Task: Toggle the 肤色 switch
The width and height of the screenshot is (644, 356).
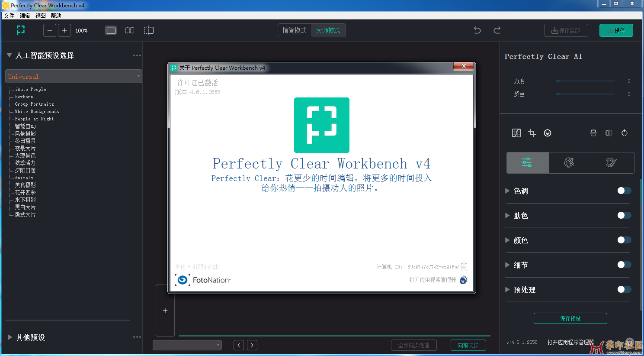Action: coord(624,215)
